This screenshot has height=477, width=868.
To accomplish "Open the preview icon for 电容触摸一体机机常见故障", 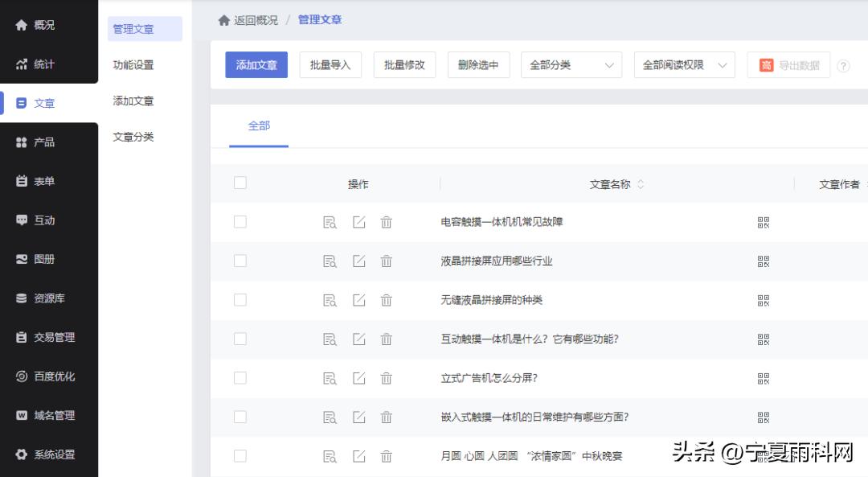I will (330, 222).
